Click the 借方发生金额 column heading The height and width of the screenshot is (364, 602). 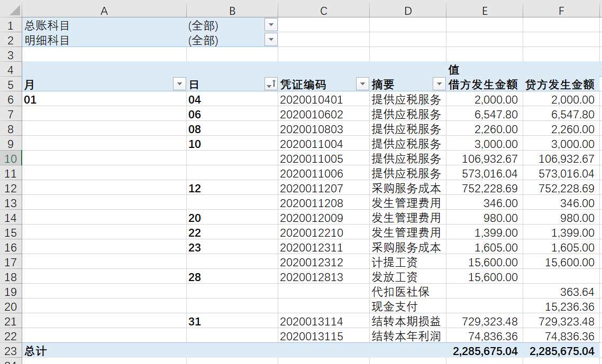[x=485, y=85]
